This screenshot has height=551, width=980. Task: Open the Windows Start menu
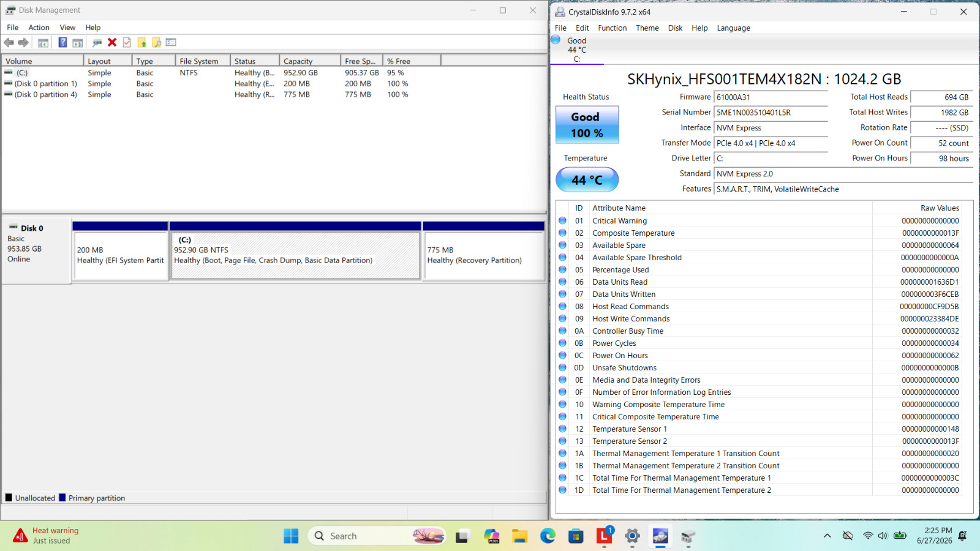coord(291,536)
